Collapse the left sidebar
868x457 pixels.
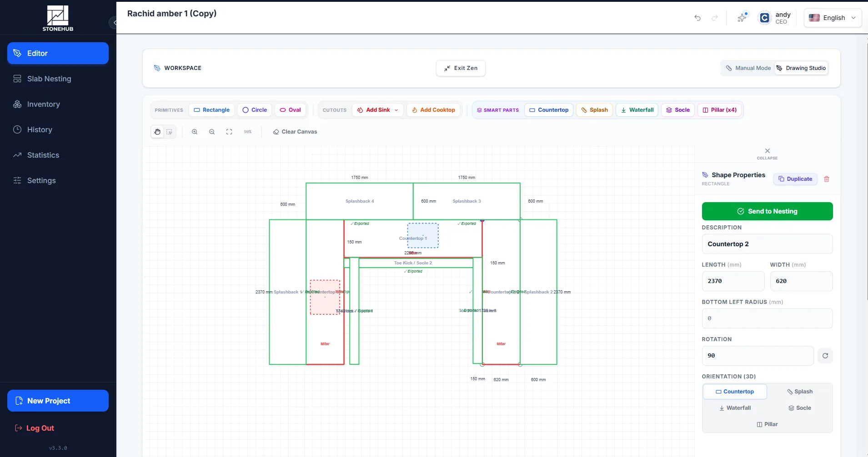coord(113,22)
